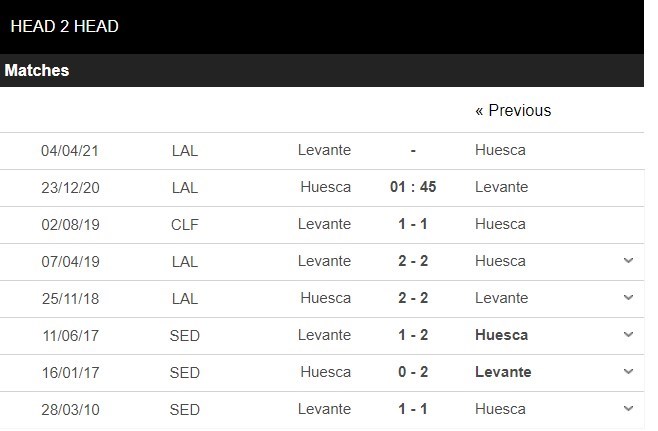Image resolution: width=658 pixels, height=431 pixels.
Task: Expand the 16/01/17 match details chevron
Action: click(628, 372)
